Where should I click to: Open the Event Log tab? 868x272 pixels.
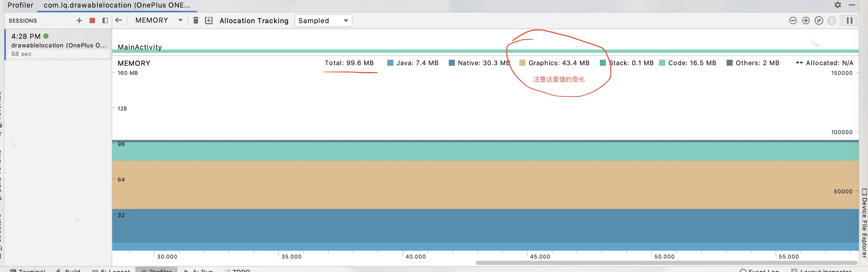(760, 270)
